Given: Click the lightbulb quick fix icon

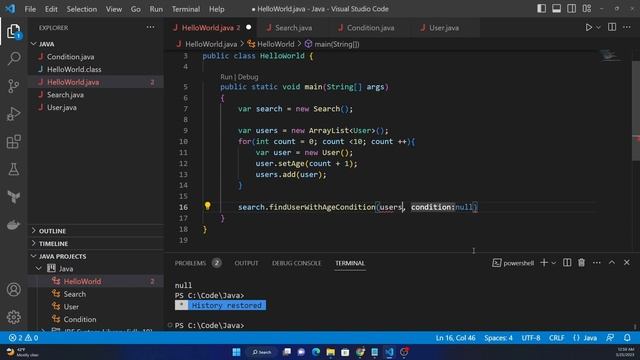Looking at the screenshot, I should pos(207,206).
